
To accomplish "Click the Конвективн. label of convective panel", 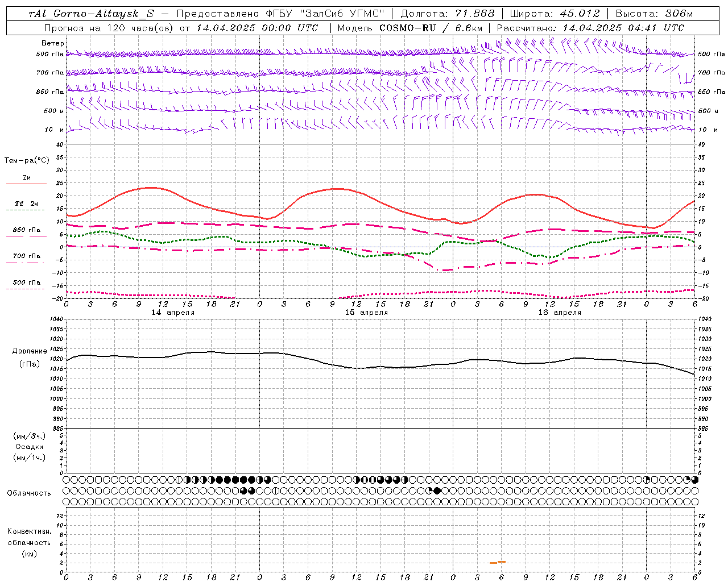I will tap(30, 531).
